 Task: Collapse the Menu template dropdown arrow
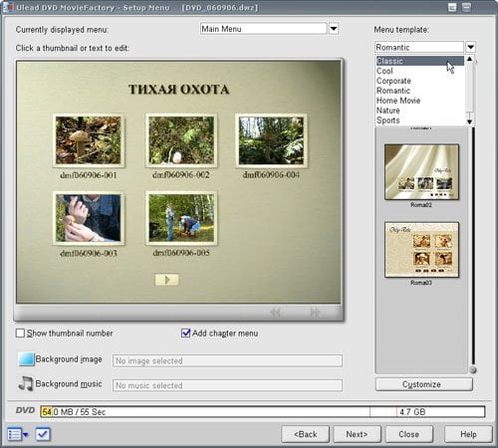tap(470, 47)
